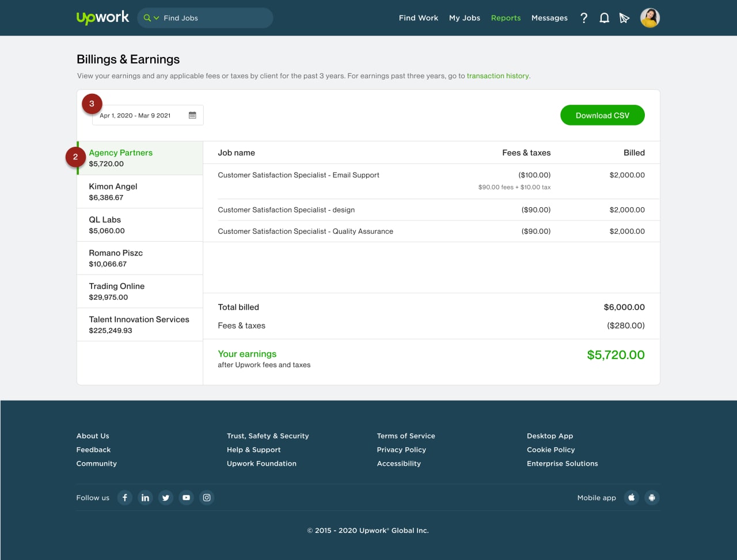This screenshot has height=560, width=737.
Task: Open the search type dropdown chevron
Action: (x=156, y=18)
